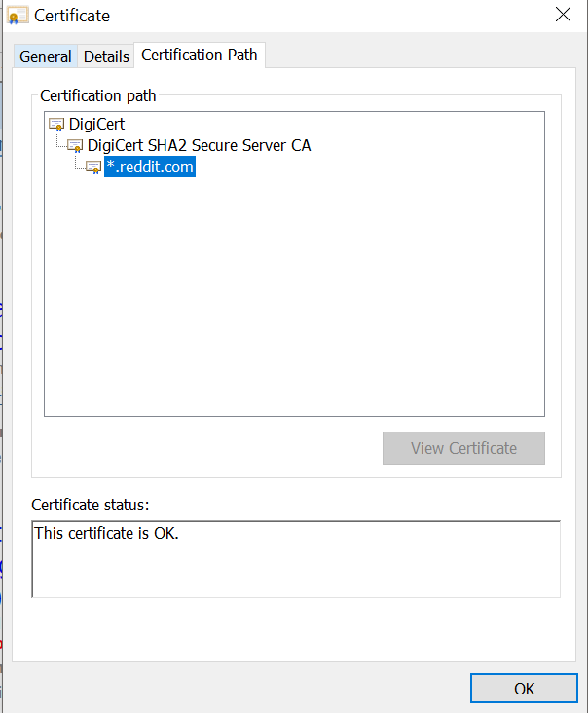Select the *.reddit.com certificate entry
Image resolution: width=588 pixels, height=713 pixels.
pos(150,167)
